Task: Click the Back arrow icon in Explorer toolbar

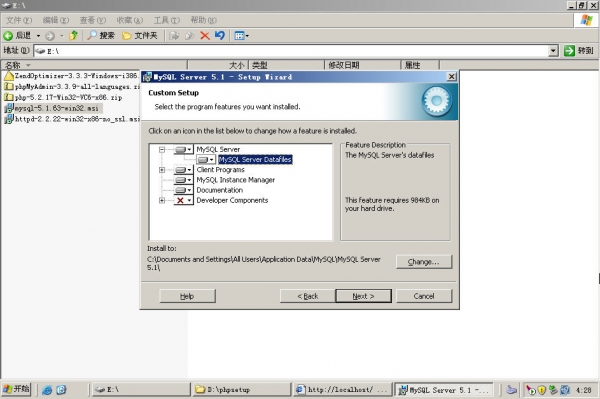Action: pos(8,36)
